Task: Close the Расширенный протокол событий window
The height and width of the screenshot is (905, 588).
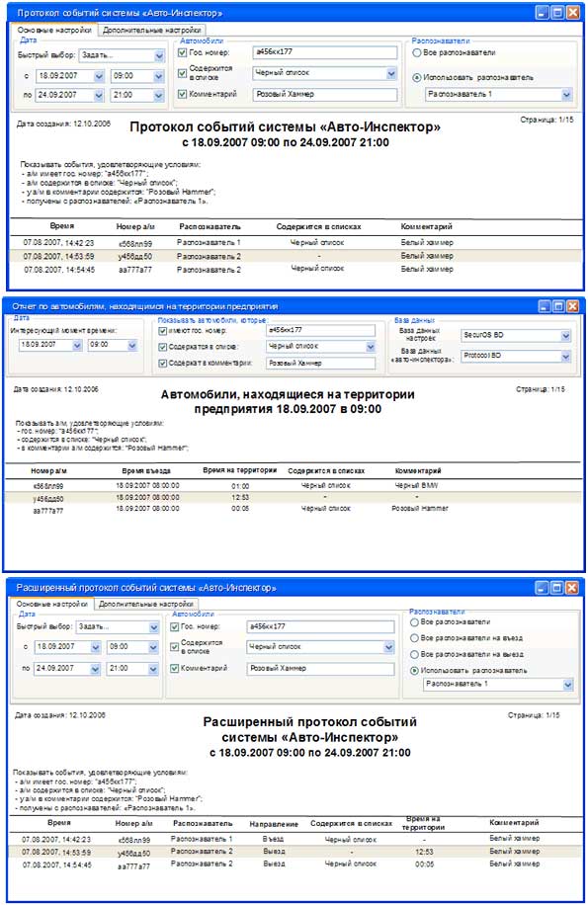Action: (571, 588)
